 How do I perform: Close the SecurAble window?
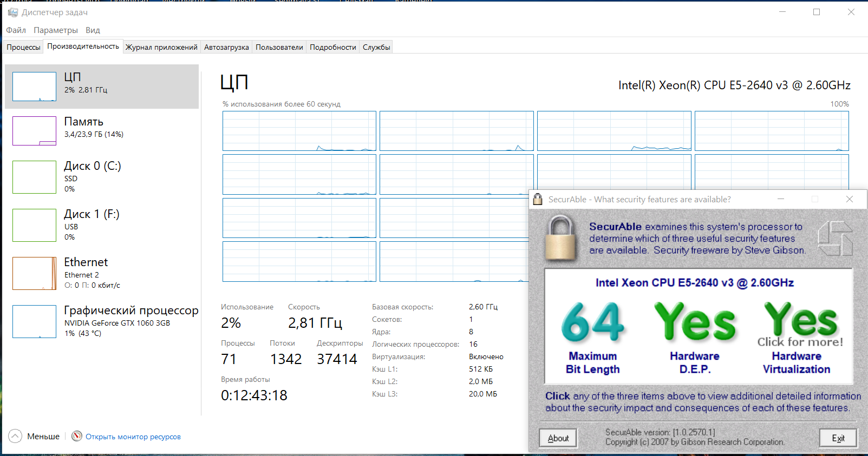click(850, 199)
